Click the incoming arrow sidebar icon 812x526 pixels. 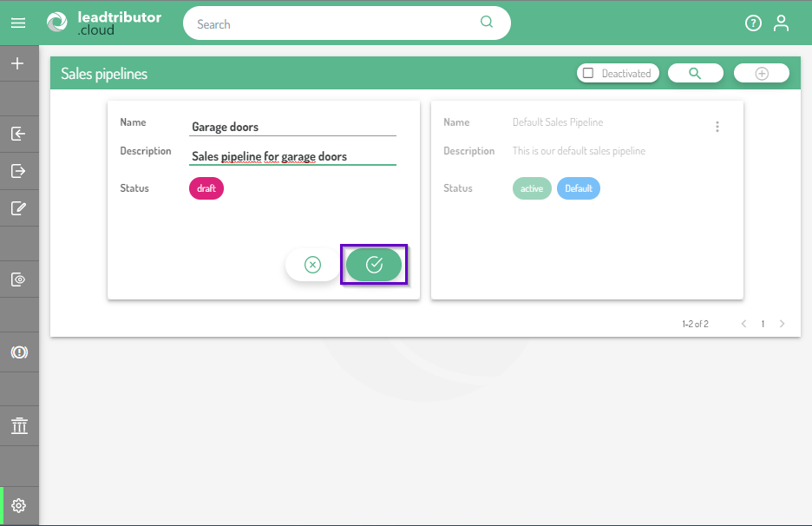18,134
